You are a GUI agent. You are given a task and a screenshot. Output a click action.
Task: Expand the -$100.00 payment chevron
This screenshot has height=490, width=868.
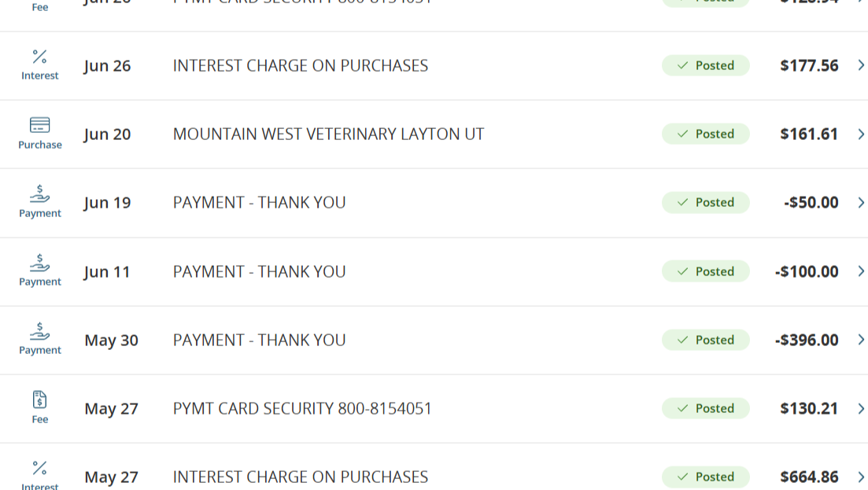pos(861,271)
